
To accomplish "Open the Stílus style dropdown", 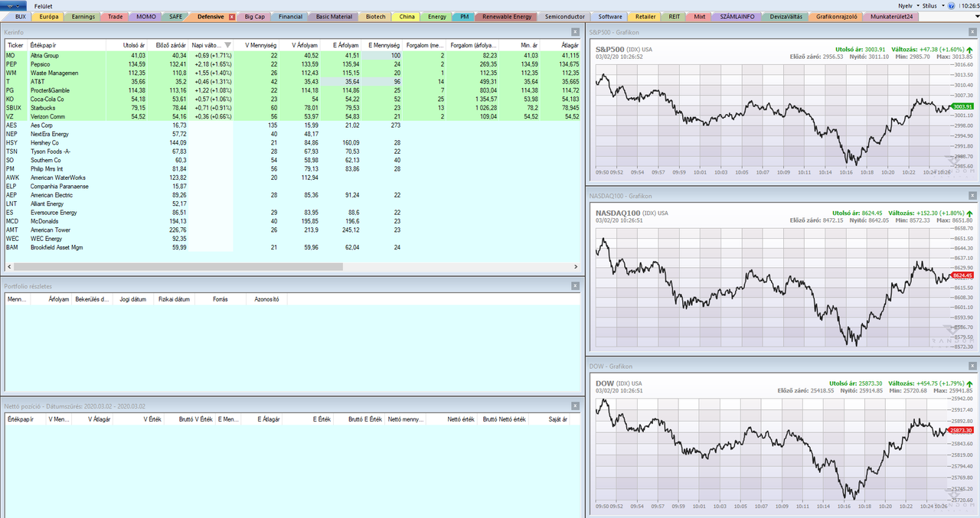I will (x=934, y=5).
